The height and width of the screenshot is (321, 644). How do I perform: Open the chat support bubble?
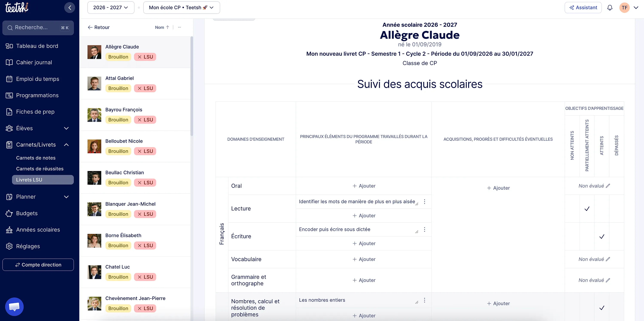click(x=14, y=306)
